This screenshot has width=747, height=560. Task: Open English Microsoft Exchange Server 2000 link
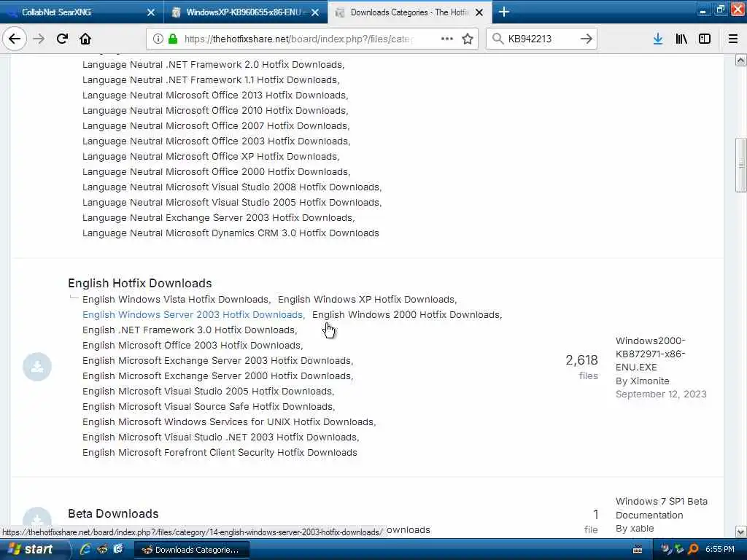tap(217, 376)
